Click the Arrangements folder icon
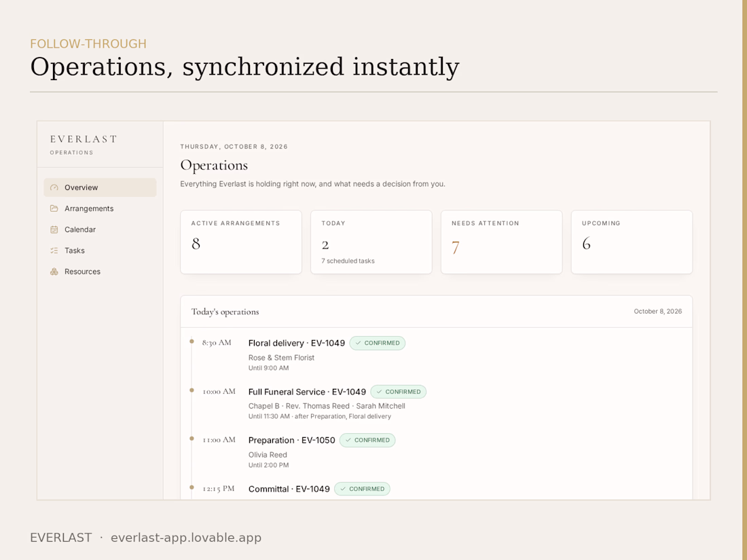The image size is (747, 560). click(x=54, y=208)
